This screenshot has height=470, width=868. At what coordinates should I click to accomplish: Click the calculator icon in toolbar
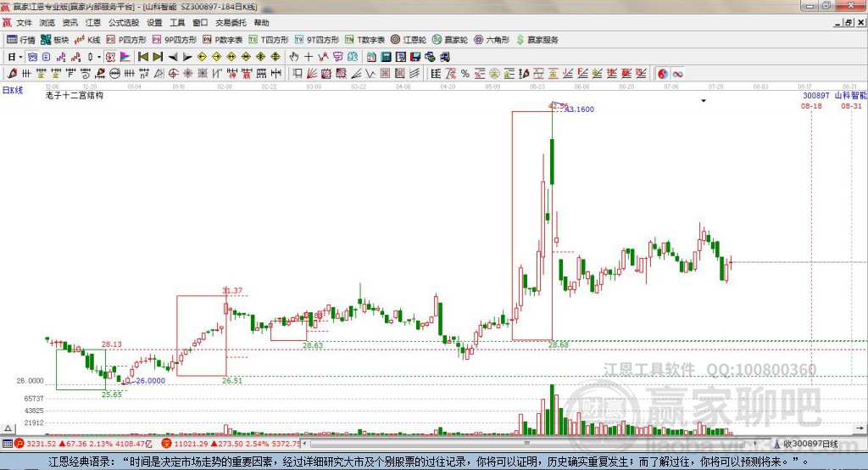386,57
